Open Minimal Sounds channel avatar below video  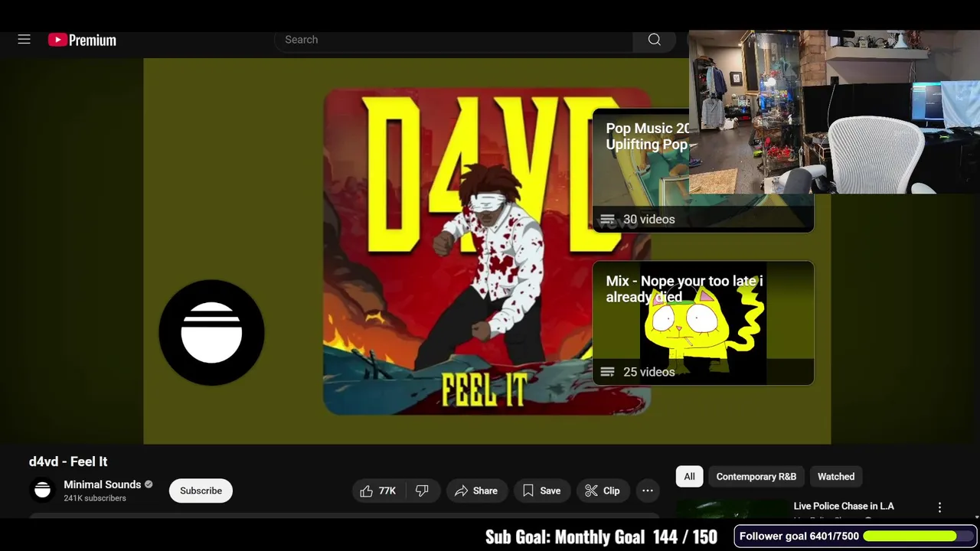[42, 491]
